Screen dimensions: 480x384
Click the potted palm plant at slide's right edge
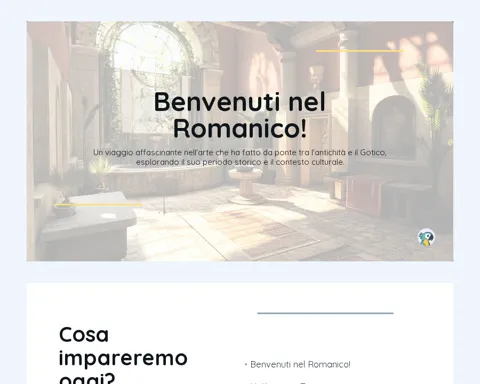pos(435,100)
